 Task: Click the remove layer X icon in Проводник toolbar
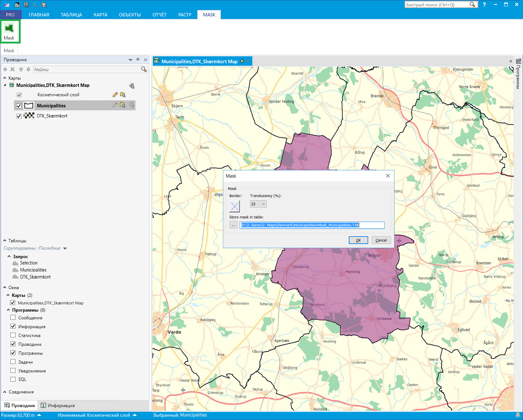pyautogui.click(x=13, y=69)
